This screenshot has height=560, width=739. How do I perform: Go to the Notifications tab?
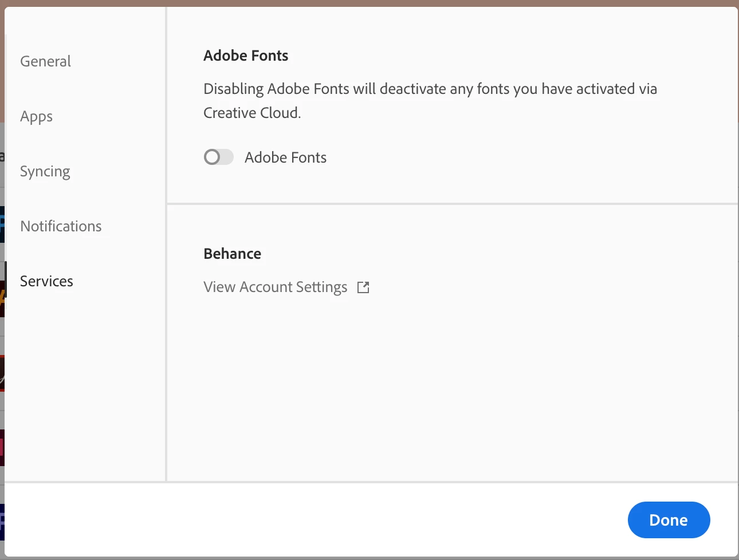point(61,226)
